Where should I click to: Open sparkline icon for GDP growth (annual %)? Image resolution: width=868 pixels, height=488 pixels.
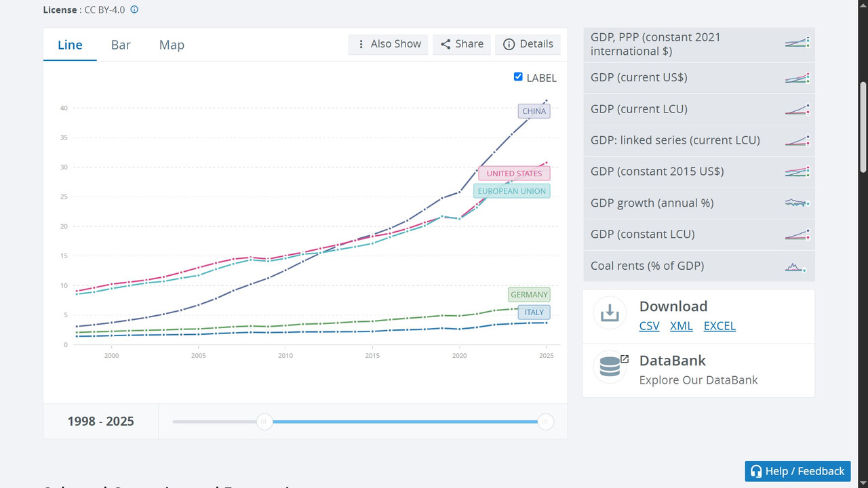click(x=797, y=203)
